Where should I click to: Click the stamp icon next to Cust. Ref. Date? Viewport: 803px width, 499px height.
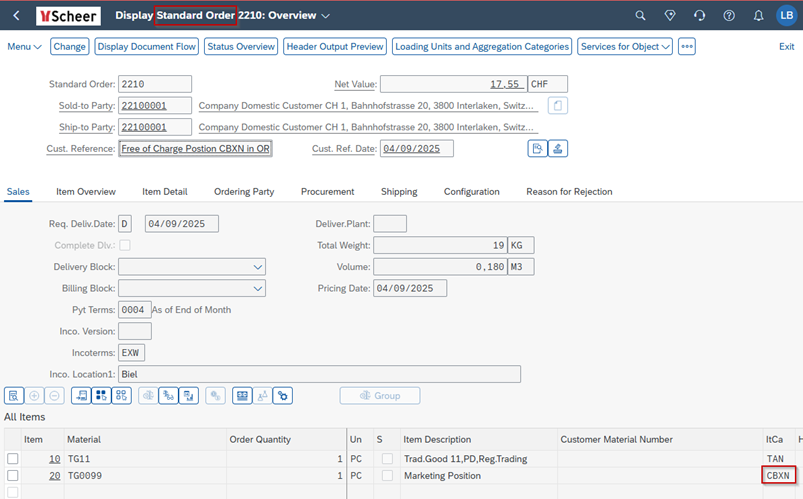558,149
